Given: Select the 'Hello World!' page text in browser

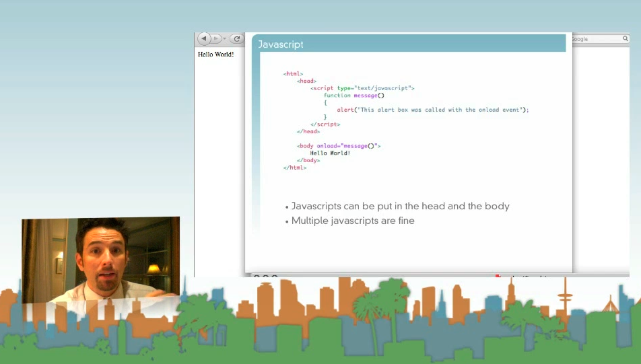Looking at the screenshot, I should click(x=216, y=54).
